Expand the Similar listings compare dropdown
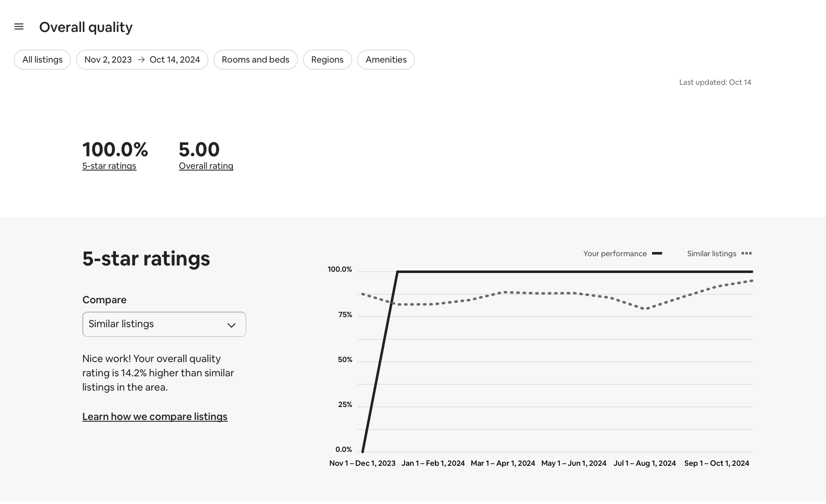This screenshot has width=826, height=504. (x=164, y=324)
